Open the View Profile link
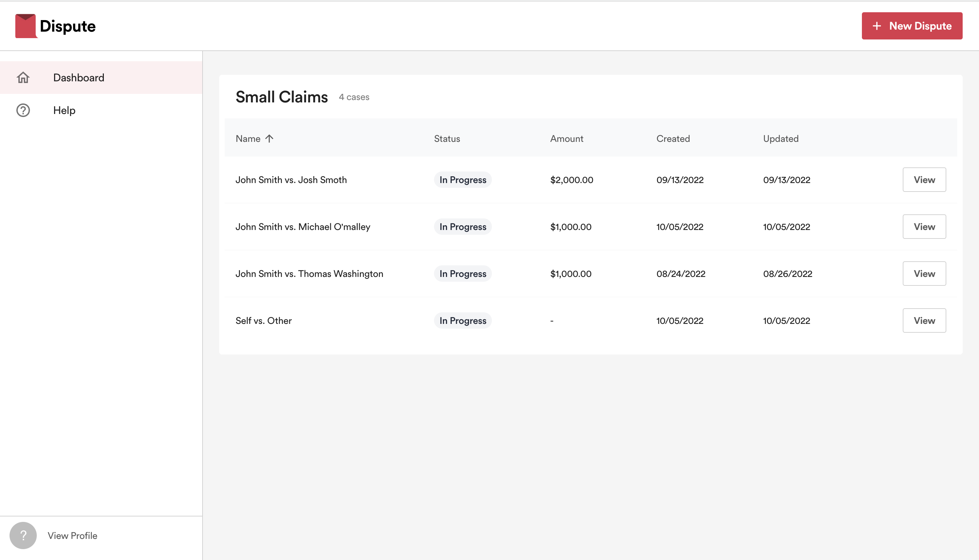Screen dimensions: 979x560 point(73,536)
